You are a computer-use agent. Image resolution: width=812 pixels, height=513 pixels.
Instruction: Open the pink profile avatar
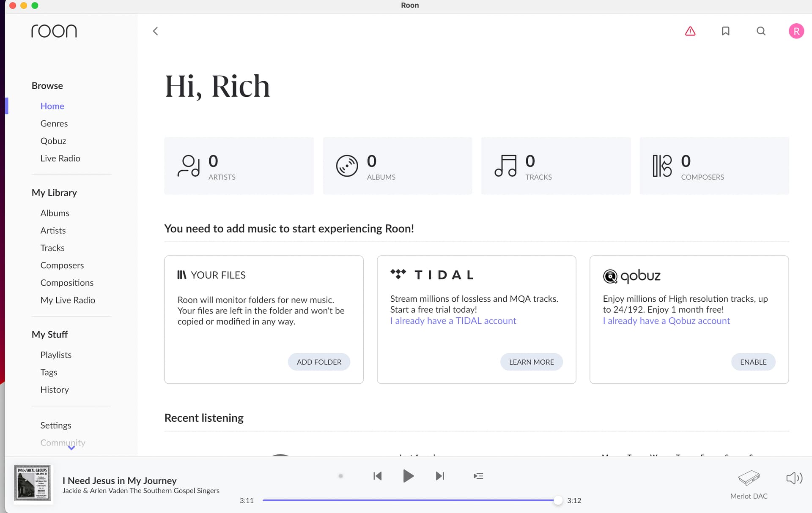796,31
